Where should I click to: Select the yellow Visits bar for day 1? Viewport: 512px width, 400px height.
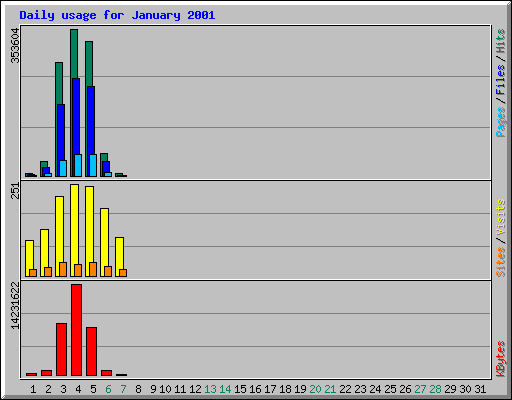29,255
